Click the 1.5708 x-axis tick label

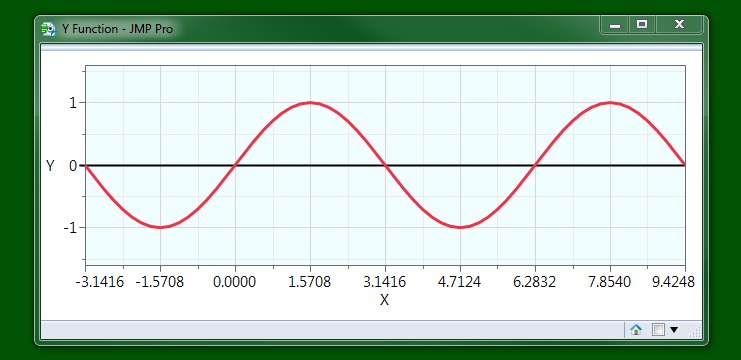(310, 283)
